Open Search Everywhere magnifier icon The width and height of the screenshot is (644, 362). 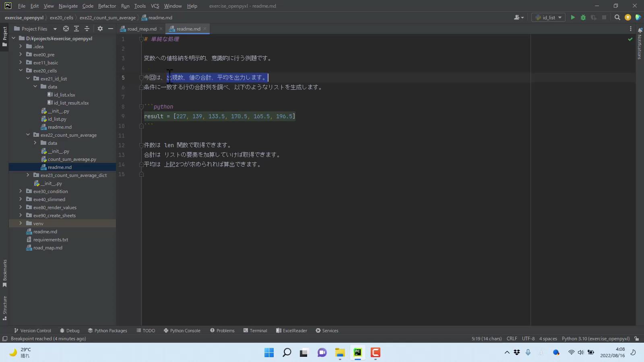617,17
